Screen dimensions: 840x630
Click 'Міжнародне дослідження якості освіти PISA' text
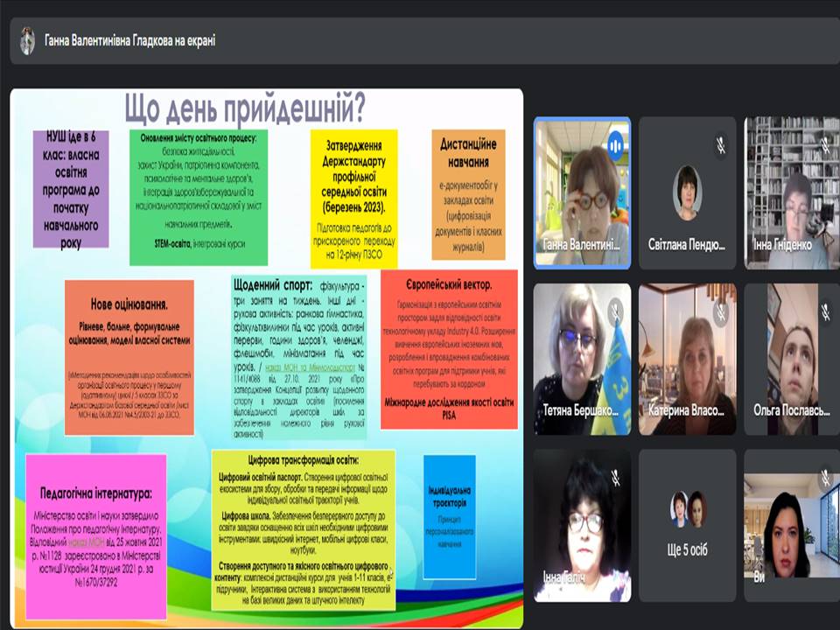pyautogui.click(x=449, y=409)
